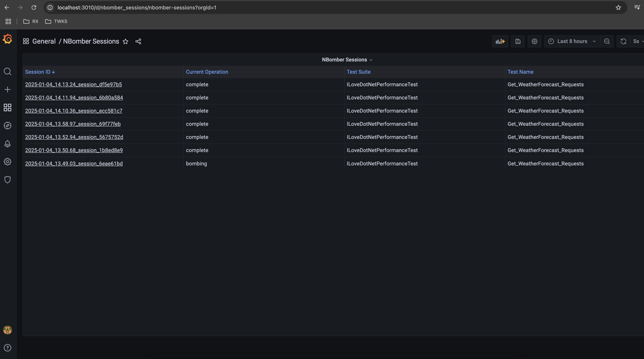Save the dashboard with the disk icon
Image resolution: width=644 pixels, height=359 pixels.
[518, 42]
